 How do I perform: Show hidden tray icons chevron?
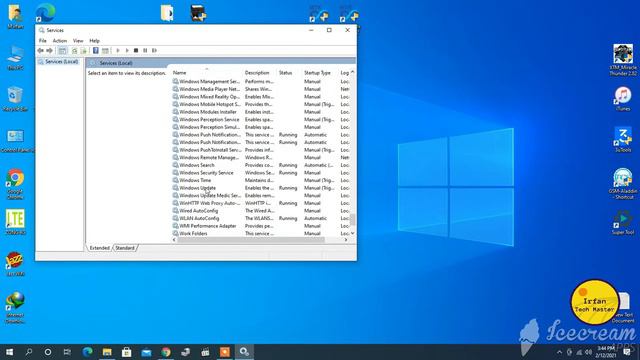(559, 352)
